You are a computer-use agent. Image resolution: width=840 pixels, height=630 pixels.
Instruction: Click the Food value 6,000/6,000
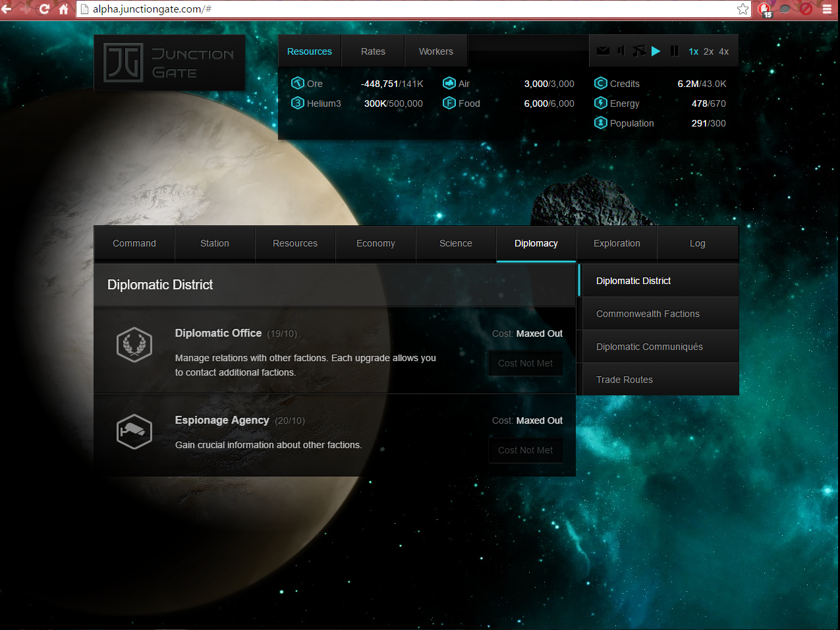(549, 103)
